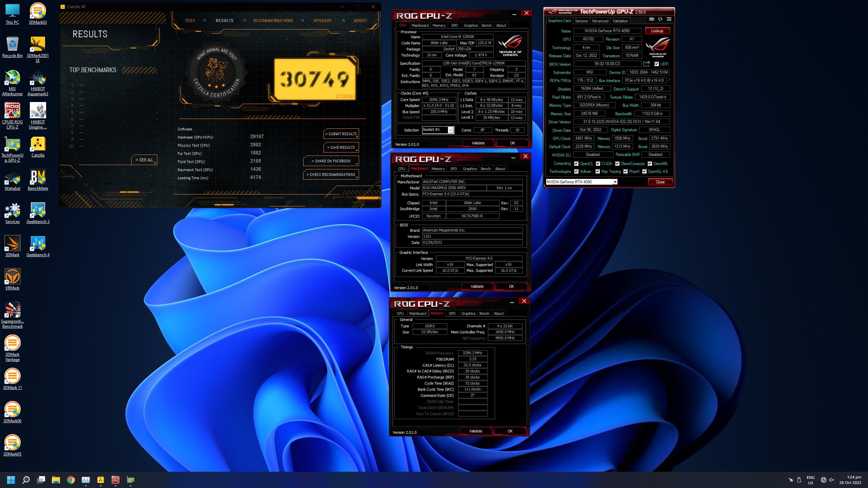868x488 pixels.
Task: Toggle the CUDA checkbox in GPU-Z
Action: (598, 164)
